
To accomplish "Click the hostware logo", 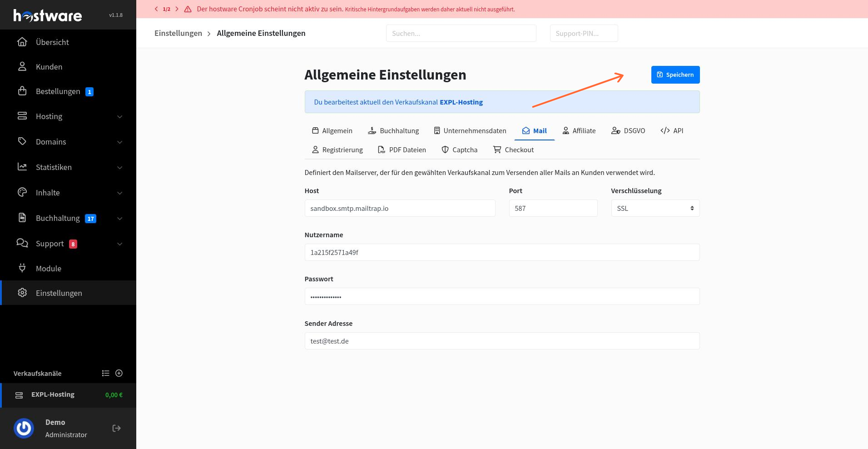I will click(48, 15).
